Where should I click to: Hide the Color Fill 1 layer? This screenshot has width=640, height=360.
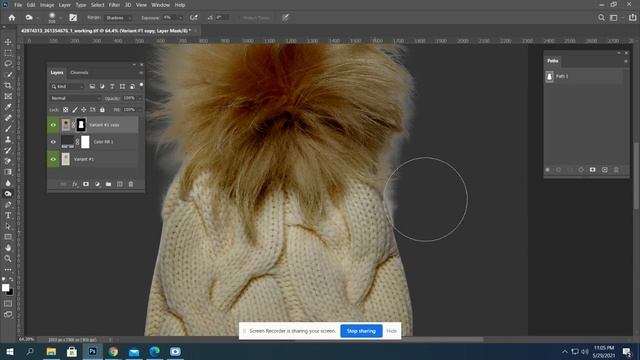pyautogui.click(x=53, y=142)
